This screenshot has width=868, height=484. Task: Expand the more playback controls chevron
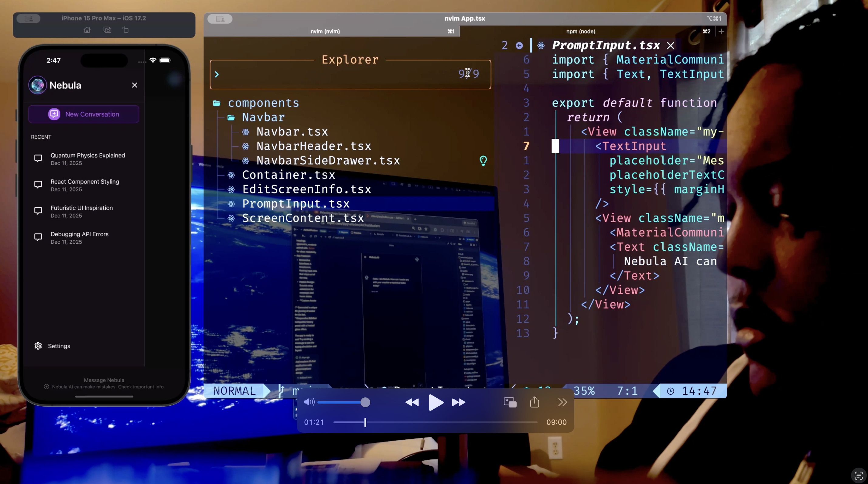pyautogui.click(x=562, y=402)
